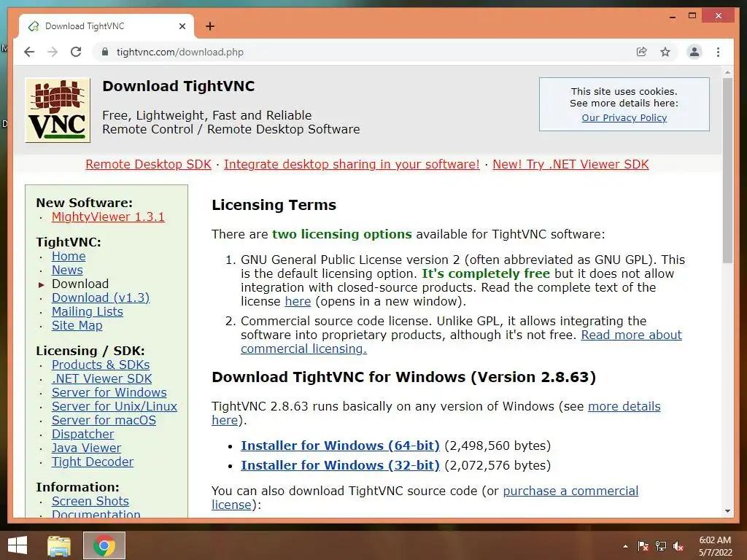Screen dimensions: 747x560
Task: Reload the TightVNC download page
Action: click(76, 52)
